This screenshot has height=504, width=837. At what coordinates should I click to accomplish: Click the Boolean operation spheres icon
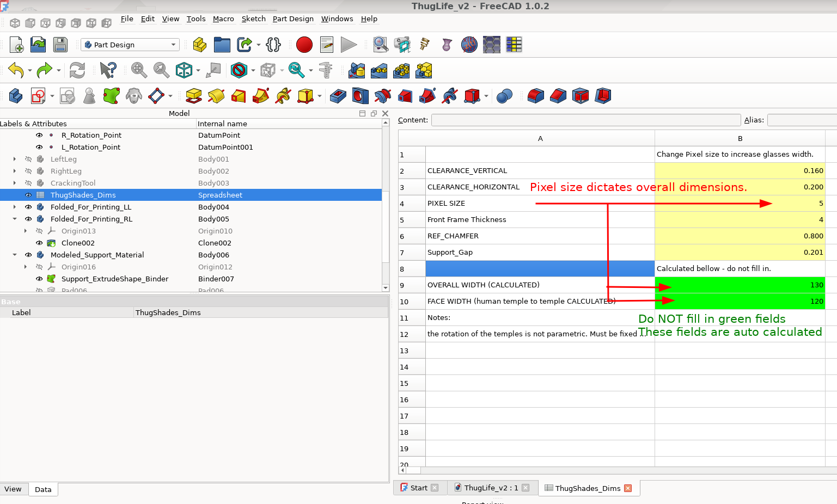pos(504,96)
